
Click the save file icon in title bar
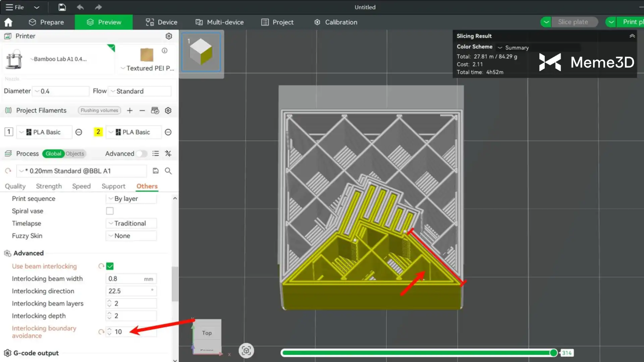click(62, 7)
